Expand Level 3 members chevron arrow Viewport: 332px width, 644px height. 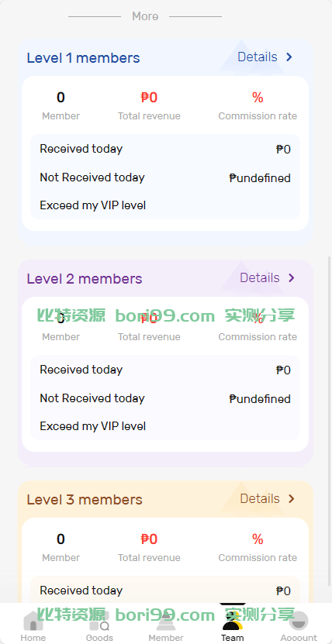coord(292,498)
